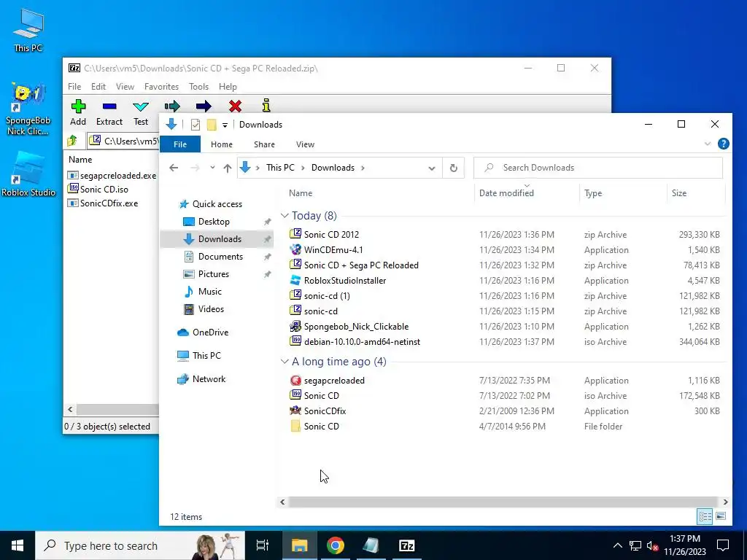
Task: Click the Refresh button in Explorer
Action: (454, 168)
